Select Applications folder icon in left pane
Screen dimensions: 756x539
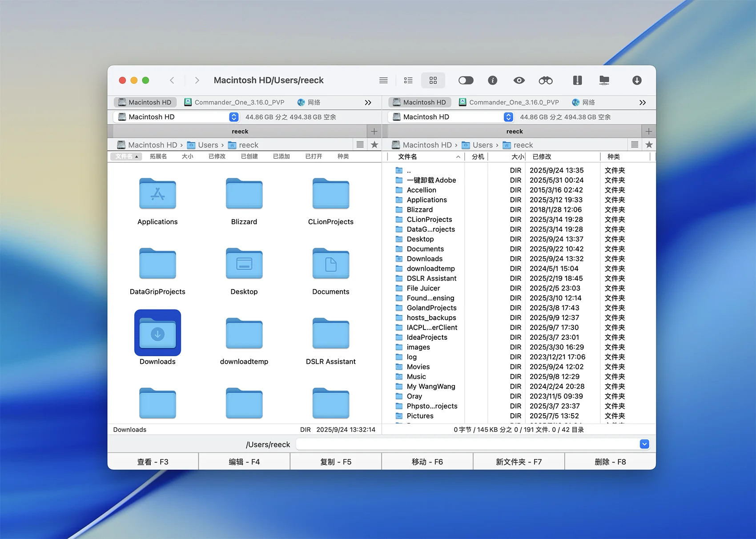(157, 194)
